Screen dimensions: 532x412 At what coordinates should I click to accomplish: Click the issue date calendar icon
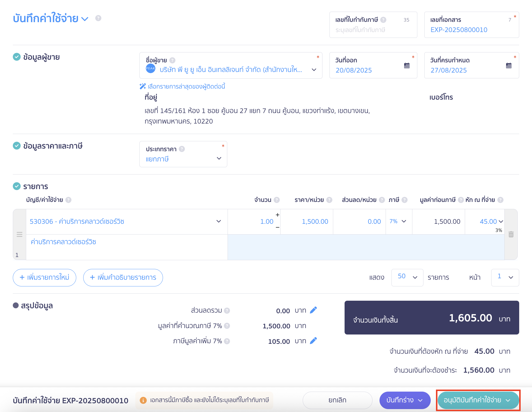[407, 66]
